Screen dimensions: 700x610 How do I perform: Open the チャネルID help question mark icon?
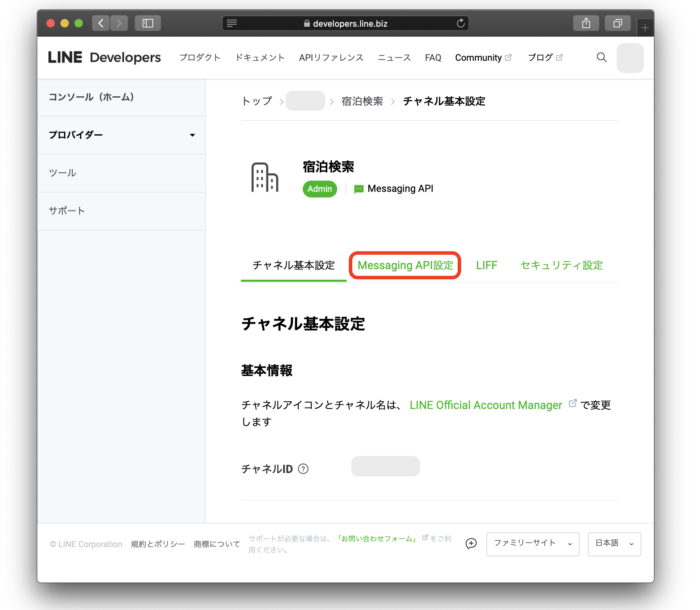[x=303, y=469]
